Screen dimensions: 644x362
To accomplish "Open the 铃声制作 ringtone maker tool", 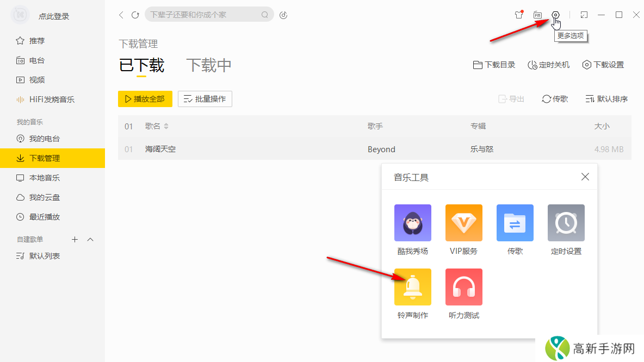I will click(x=413, y=287).
